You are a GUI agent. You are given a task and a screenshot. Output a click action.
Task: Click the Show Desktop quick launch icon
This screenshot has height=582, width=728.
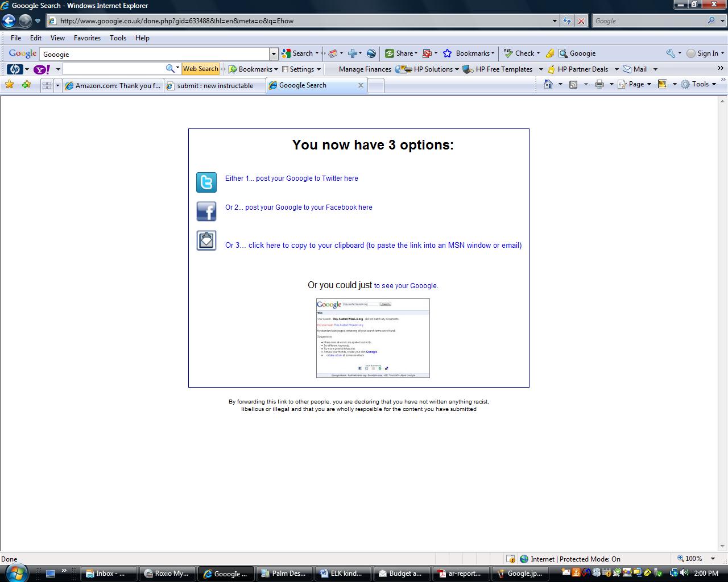51,573
